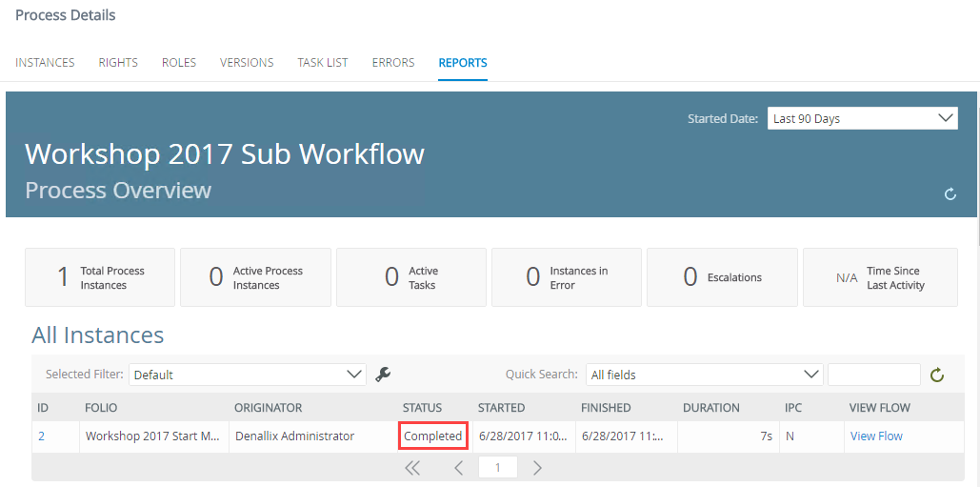This screenshot has height=487, width=980.
Task: Sort by the Folio column header
Action: (x=101, y=408)
